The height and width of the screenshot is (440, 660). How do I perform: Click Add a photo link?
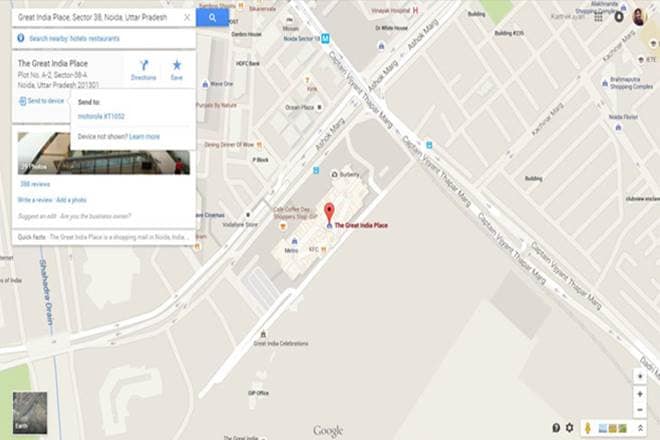coord(71,200)
